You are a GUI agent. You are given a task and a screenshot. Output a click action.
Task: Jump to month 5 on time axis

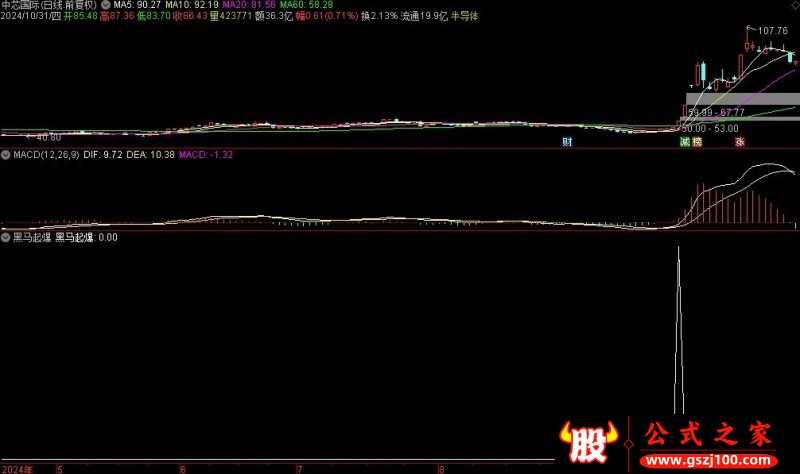pos(60,469)
